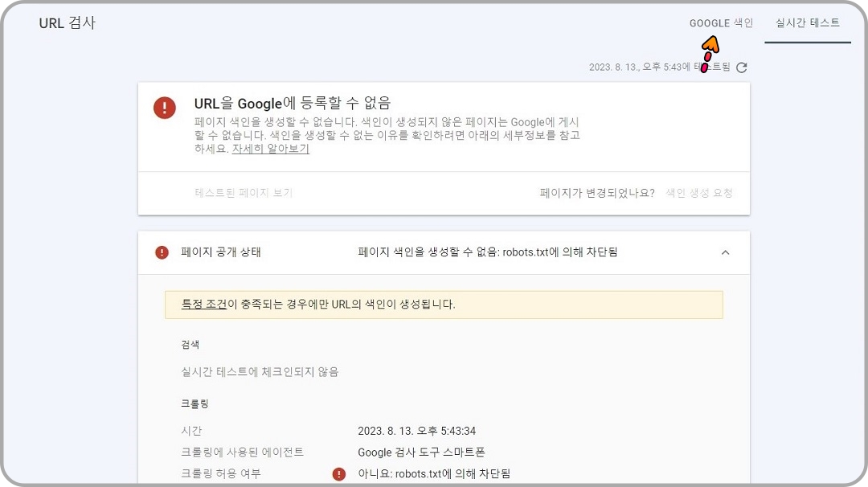868x487 pixels.
Task: Click the 페이지 색인을 생성할 수 없음: robots.txt status text
Action: [488, 252]
